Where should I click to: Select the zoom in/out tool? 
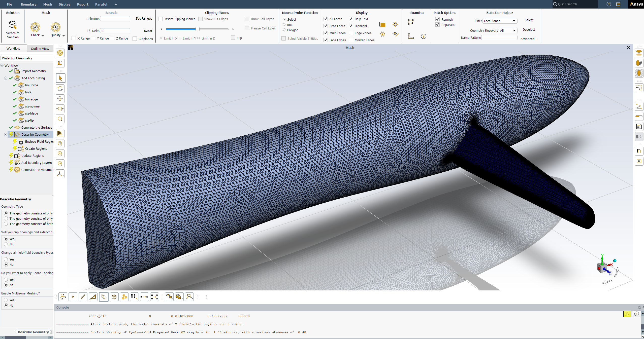click(60, 109)
